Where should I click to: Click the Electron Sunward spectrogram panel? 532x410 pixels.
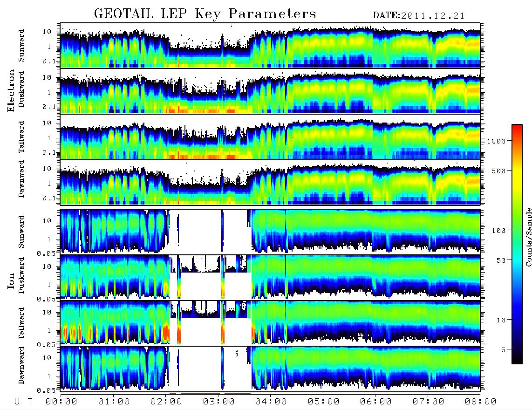click(x=270, y=45)
